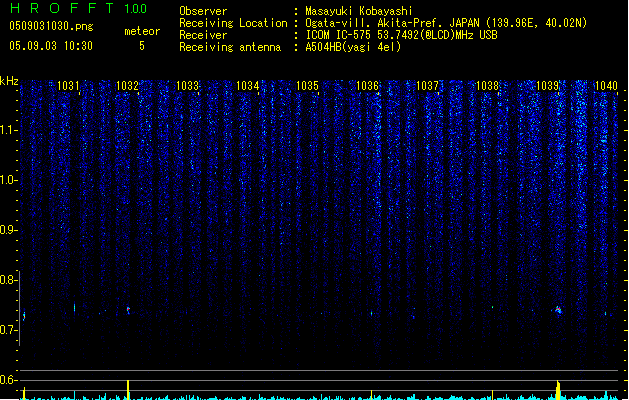Screen dimensions: 629x400
Task: Click the 1039 time marker
Action: pos(548,86)
